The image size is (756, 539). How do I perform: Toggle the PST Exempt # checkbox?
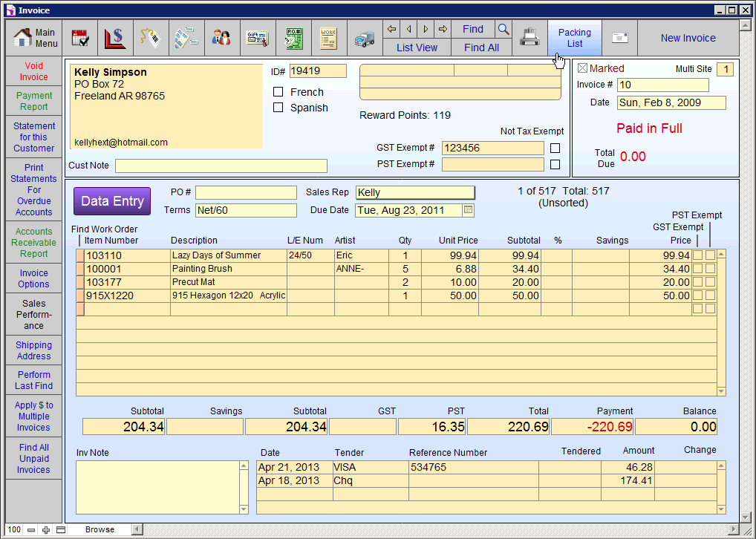click(555, 164)
